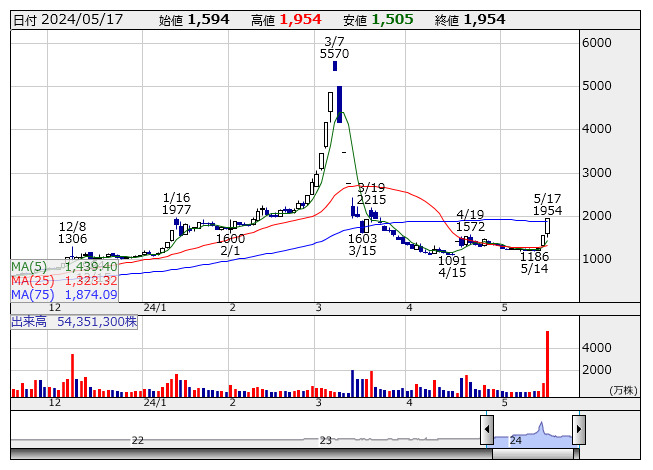Click the year 22 area in navigator
This screenshot has height=470, width=653.
point(137,438)
